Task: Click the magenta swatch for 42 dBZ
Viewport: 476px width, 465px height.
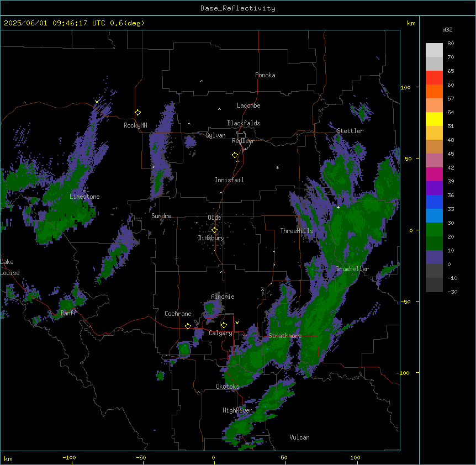Action: tap(434, 174)
